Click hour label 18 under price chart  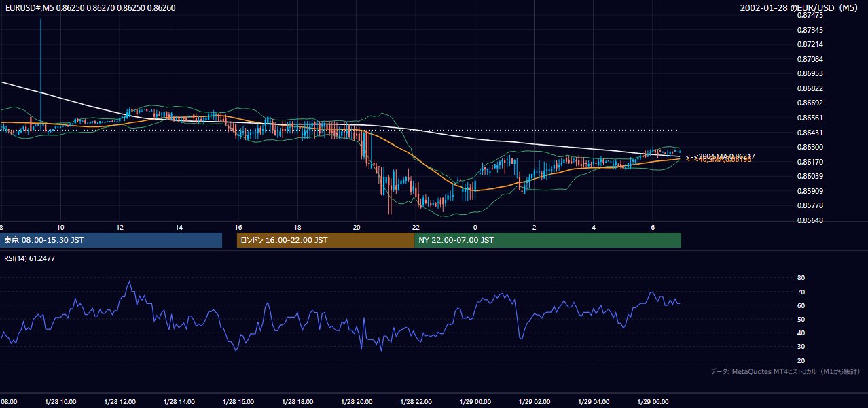297,227
